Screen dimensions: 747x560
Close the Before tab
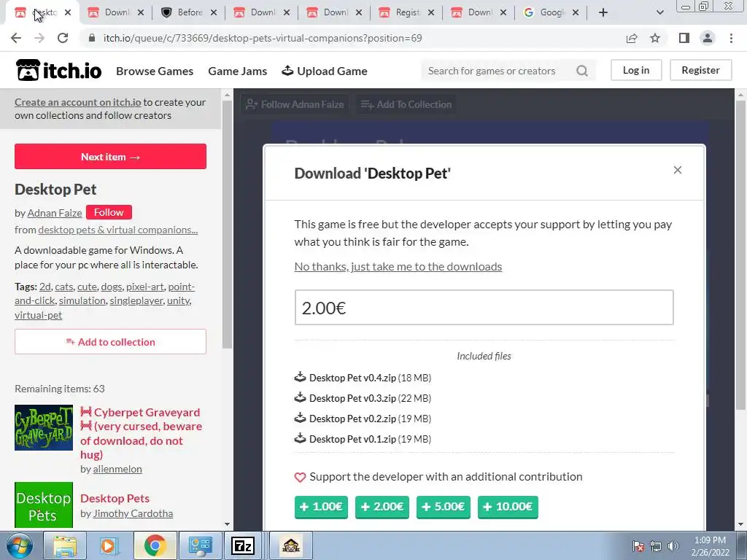214,12
